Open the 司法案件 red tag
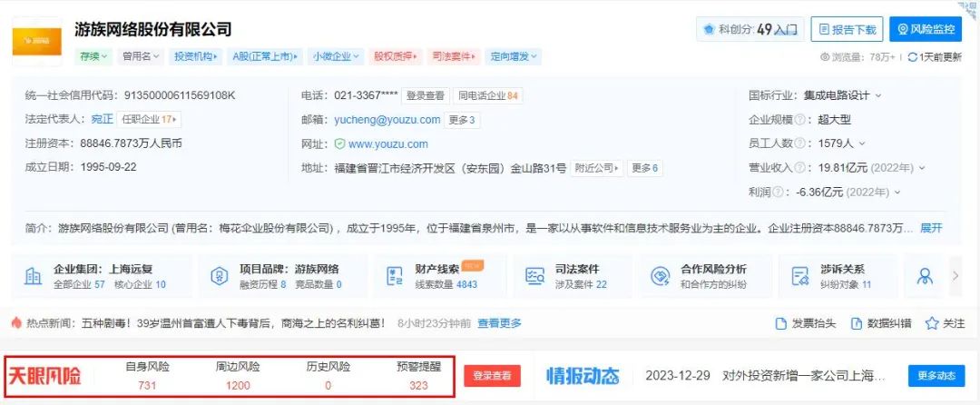The image size is (980, 405). tap(454, 56)
